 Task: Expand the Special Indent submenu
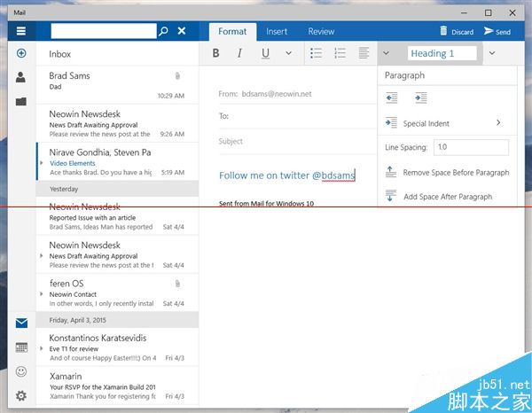[498, 123]
